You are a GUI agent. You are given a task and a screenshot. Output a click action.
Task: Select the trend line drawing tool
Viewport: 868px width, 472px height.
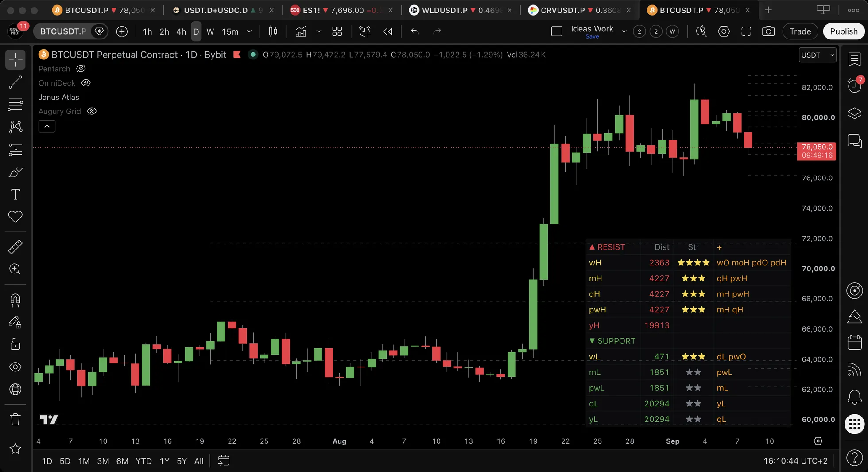pos(15,82)
